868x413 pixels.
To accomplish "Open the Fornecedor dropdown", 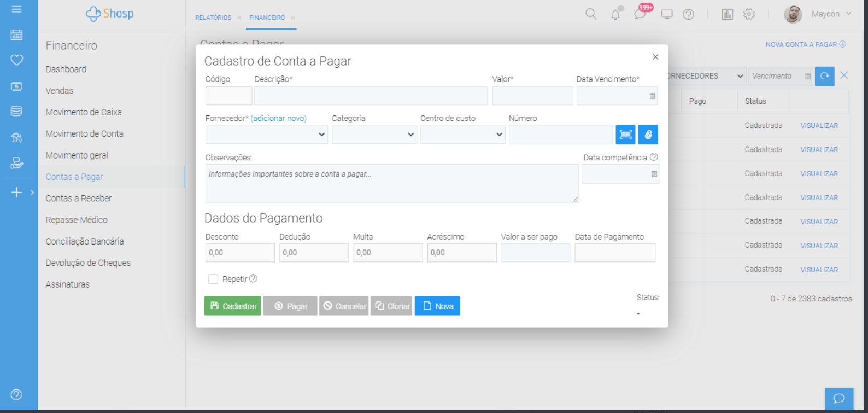I will point(266,135).
